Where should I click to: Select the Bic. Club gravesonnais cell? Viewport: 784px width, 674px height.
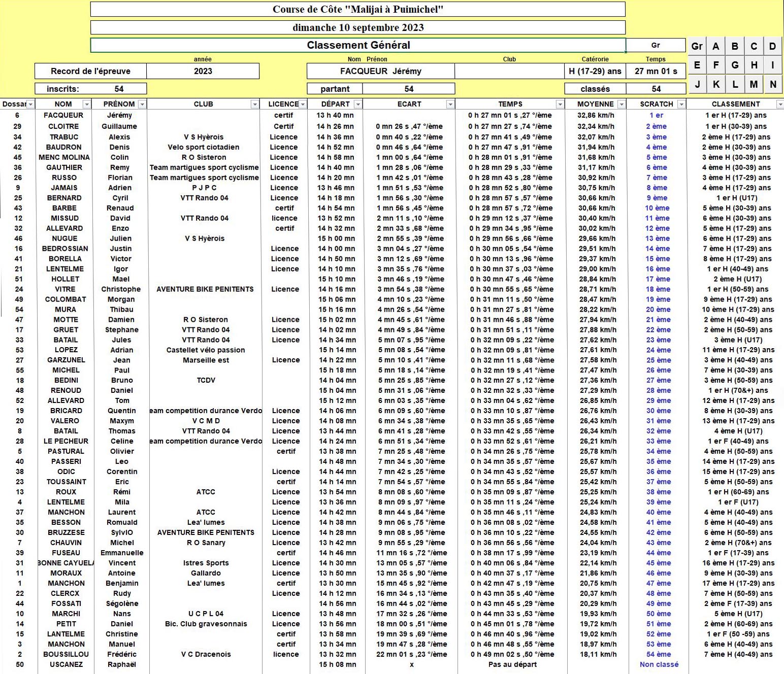[x=206, y=624]
